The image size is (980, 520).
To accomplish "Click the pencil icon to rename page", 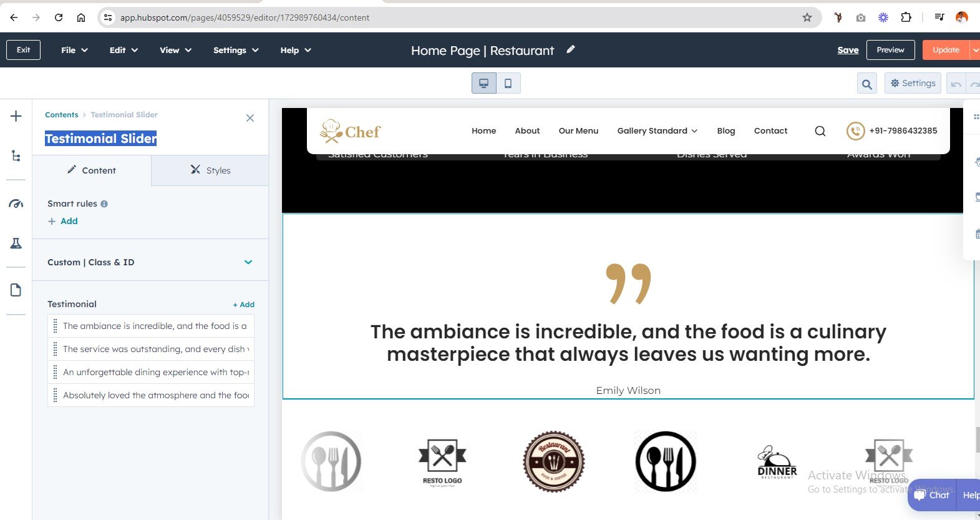I will tap(570, 49).
